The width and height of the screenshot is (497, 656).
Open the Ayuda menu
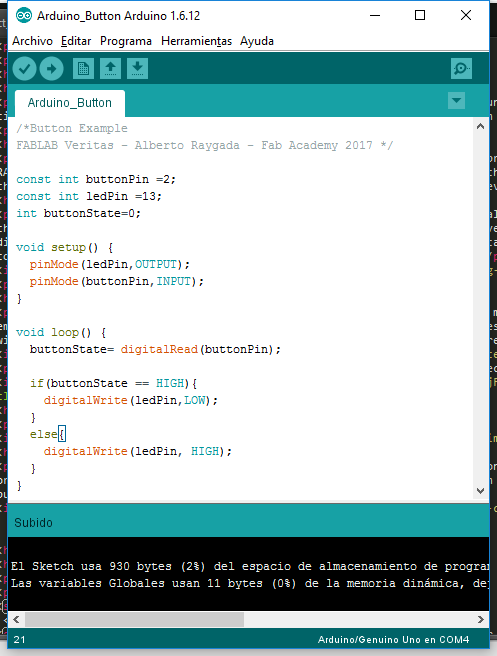click(257, 41)
